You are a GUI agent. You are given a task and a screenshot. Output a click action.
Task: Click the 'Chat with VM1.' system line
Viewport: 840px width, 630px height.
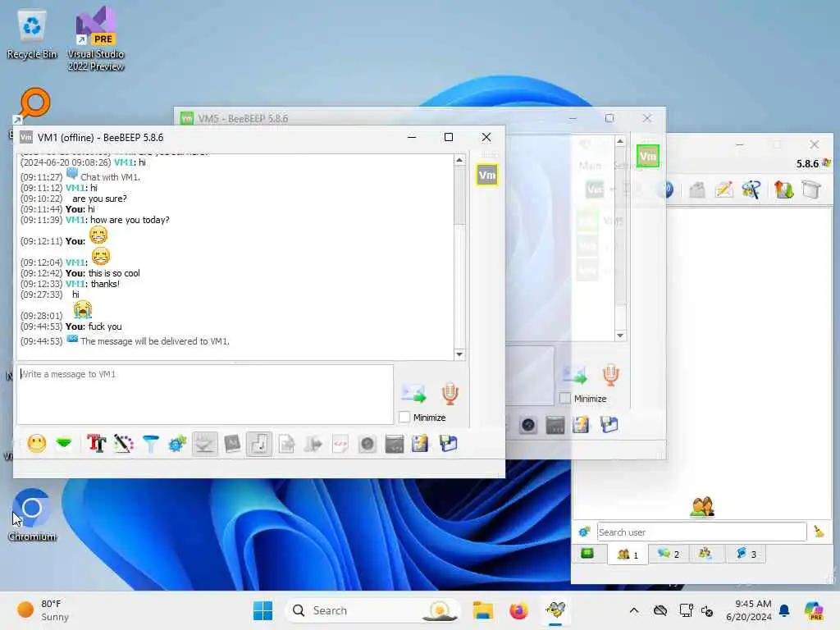[x=110, y=177]
